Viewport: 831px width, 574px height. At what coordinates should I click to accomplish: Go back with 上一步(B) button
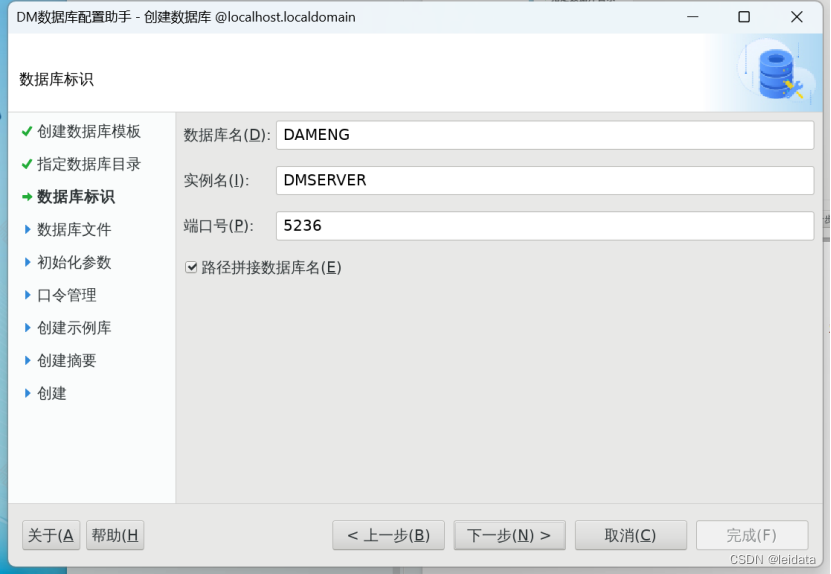coord(388,535)
